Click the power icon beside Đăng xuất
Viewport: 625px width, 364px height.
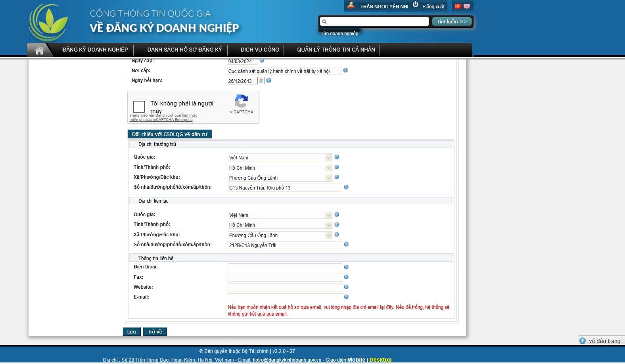click(416, 5)
